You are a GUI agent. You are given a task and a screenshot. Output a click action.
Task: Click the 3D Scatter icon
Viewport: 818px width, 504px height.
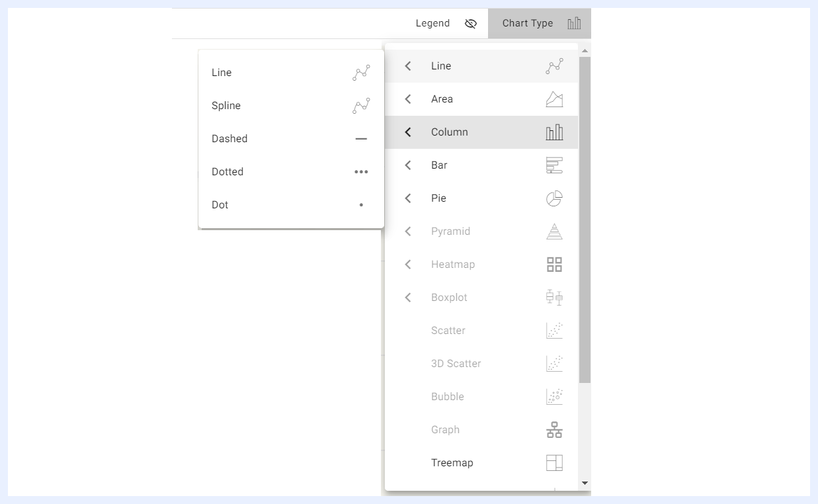pos(554,364)
